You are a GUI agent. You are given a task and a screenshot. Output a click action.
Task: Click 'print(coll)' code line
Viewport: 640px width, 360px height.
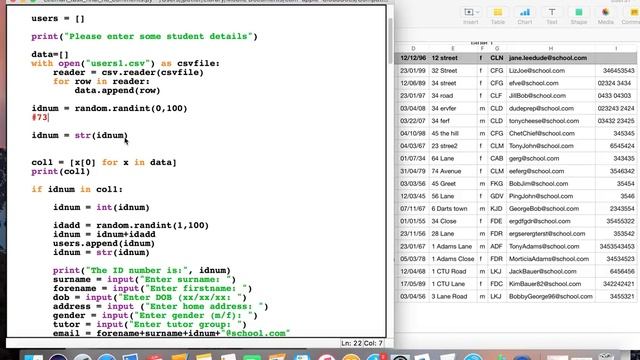60,171
